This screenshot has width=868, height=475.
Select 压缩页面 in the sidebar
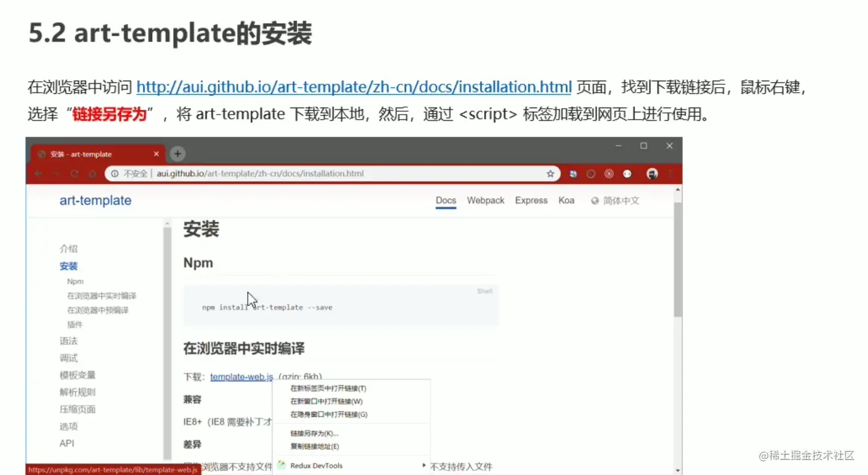pyautogui.click(x=78, y=409)
